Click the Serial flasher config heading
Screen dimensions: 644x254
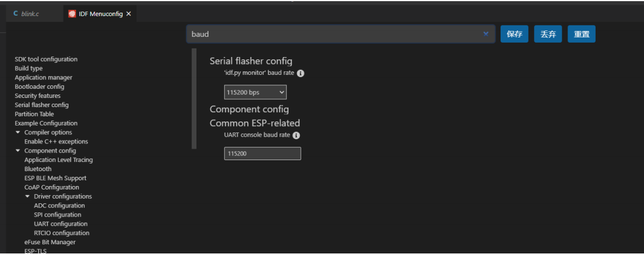(251, 61)
